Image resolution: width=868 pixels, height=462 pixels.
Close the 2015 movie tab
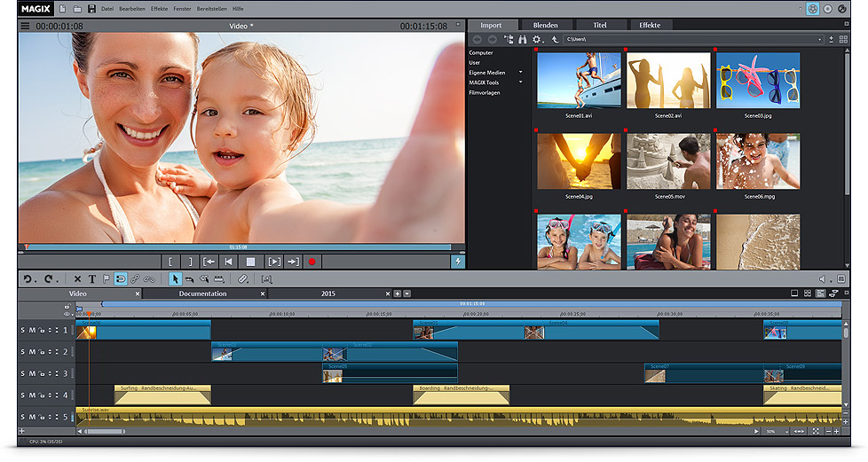pyautogui.click(x=388, y=294)
